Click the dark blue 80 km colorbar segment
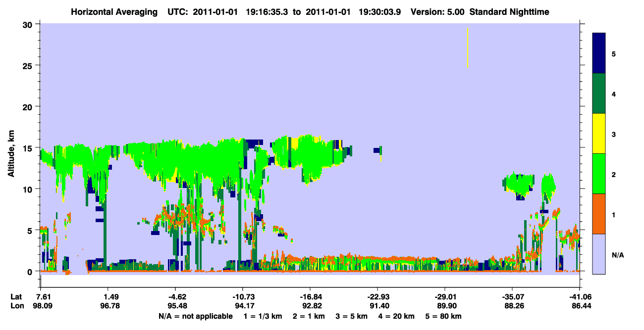 [x=599, y=53]
